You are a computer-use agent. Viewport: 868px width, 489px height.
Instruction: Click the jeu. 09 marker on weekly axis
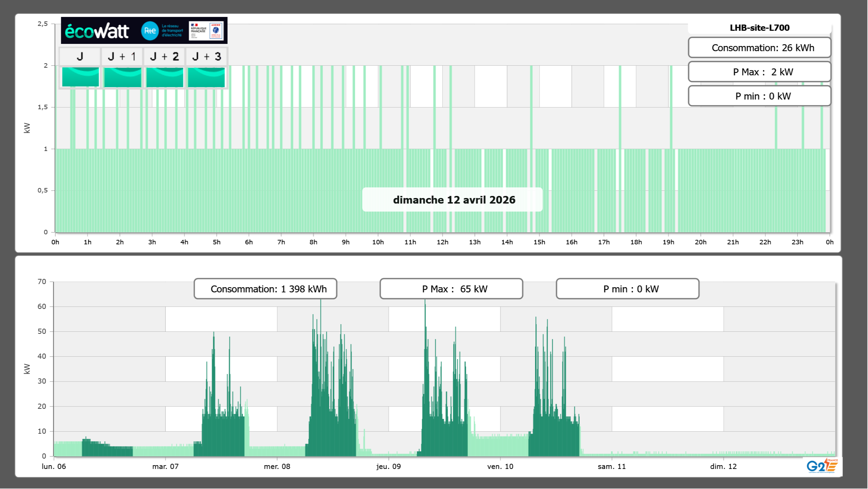click(x=389, y=467)
